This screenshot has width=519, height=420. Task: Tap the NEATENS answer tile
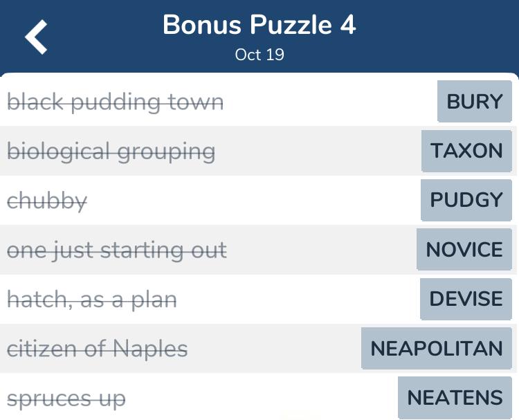click(455, 397)
